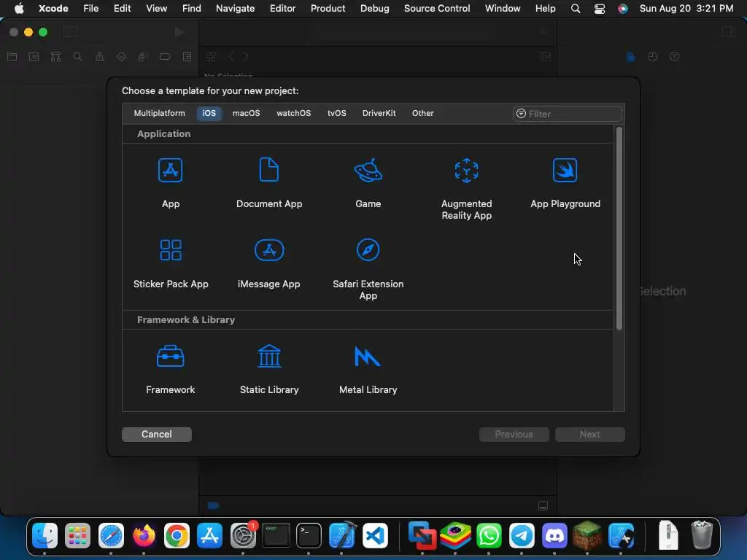The width and height of the screenshot is (747, 560).
Task: Open Visual Studio Code from the Dock
Action: (375, 536)
